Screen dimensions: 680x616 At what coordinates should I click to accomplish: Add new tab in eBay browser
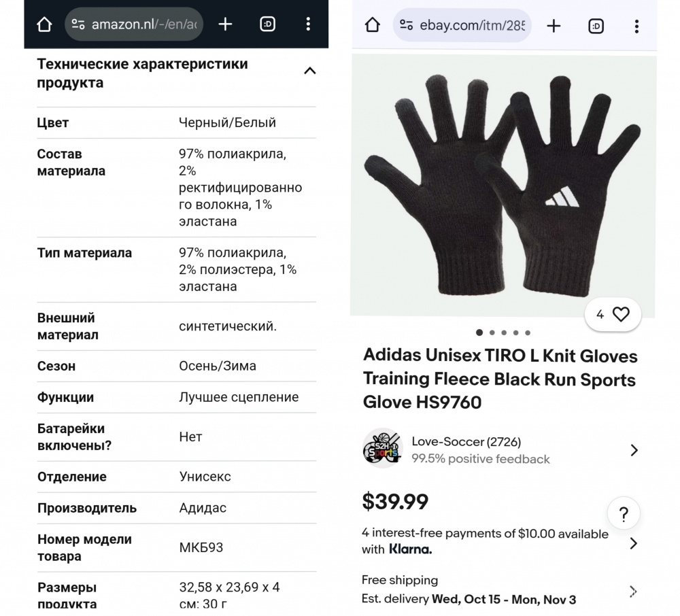pyautogui.click(x=554, y=26)
